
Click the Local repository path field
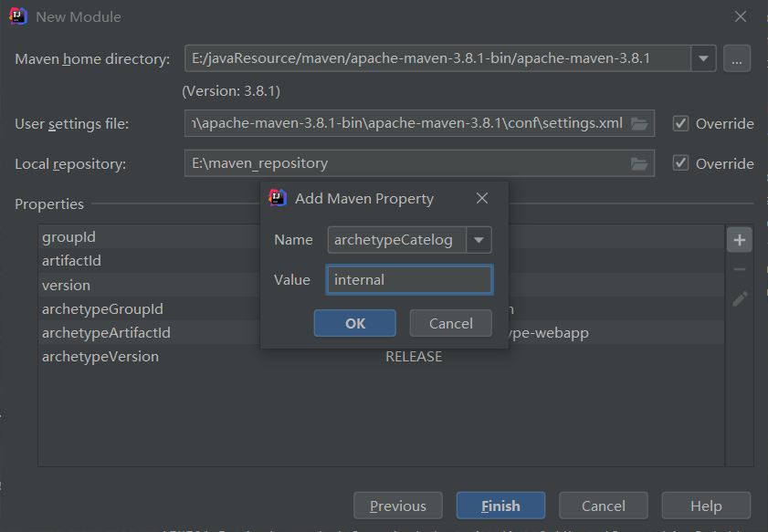click(419, 163)
